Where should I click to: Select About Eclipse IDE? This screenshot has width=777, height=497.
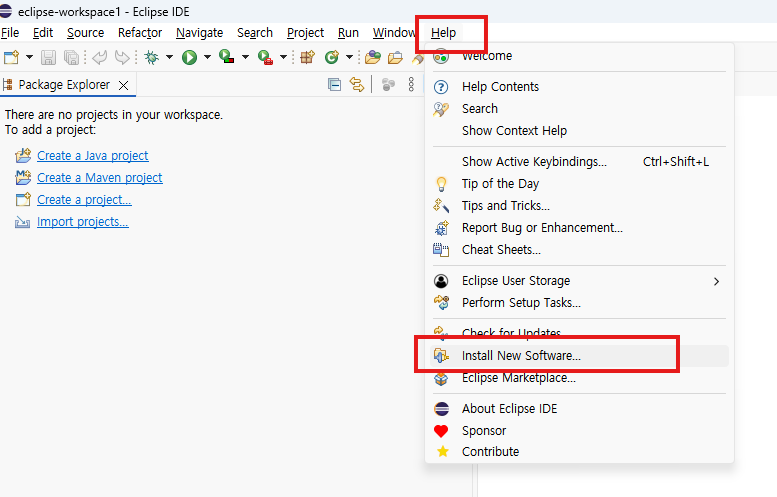tap(579, 409)
